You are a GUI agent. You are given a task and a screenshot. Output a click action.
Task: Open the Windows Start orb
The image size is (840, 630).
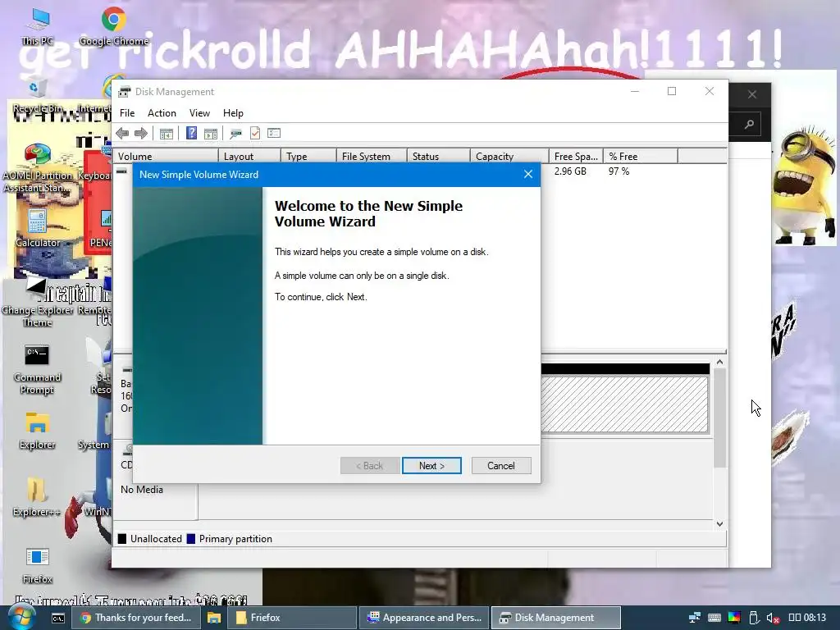(x=22, y=617)
